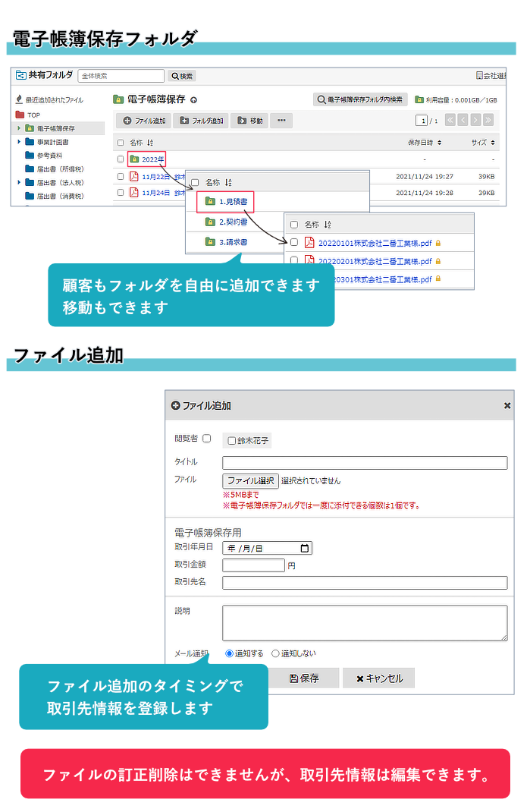Click the 移動 toolbar button

(x=251, y=121)
